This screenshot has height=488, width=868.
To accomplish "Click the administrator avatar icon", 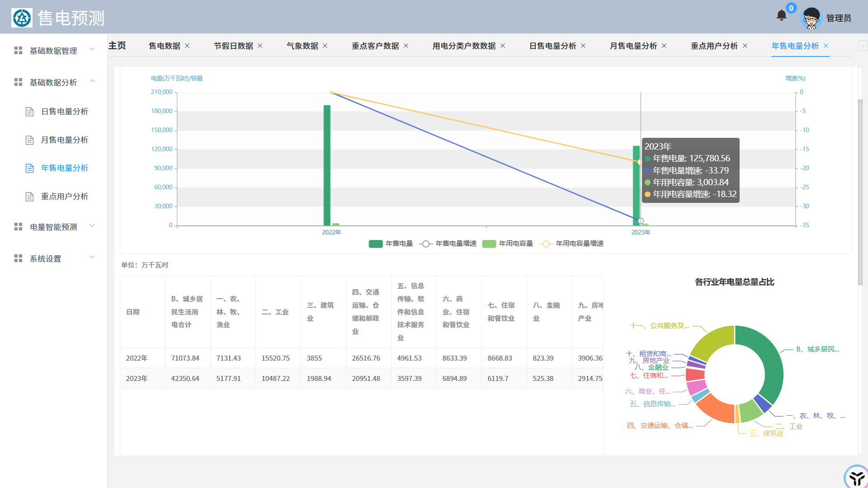I will (811, 18).
